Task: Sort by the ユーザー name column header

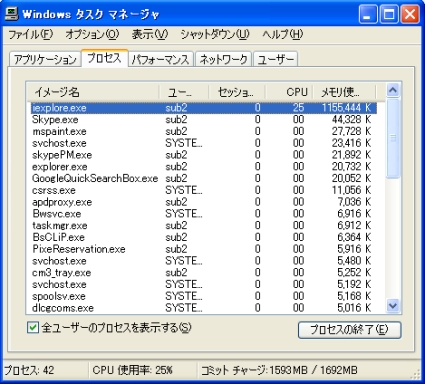Action: (184, 92)
